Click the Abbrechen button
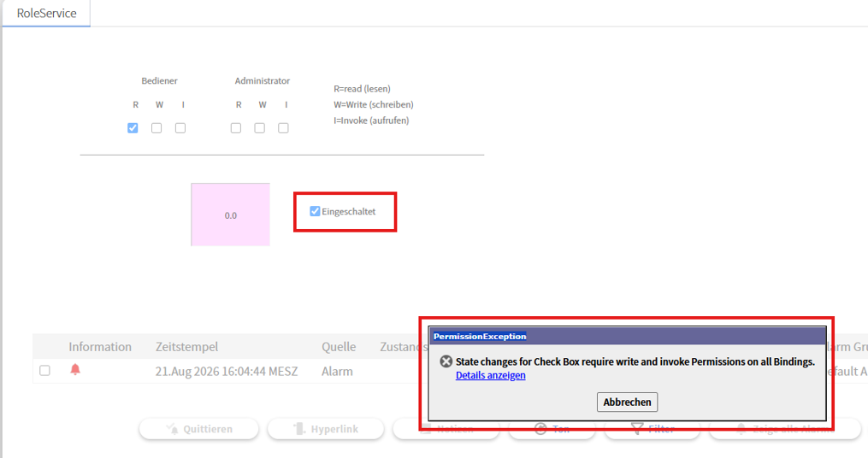The height and width of the screenshot is (458, 868). [627, 402]
